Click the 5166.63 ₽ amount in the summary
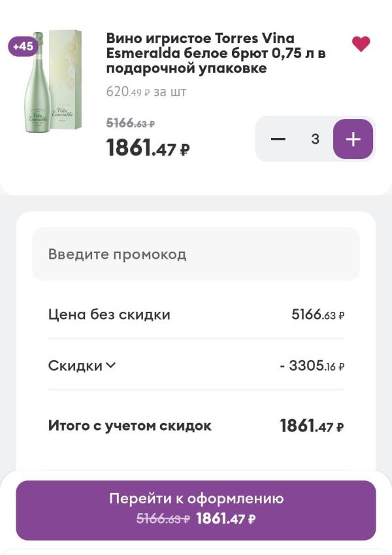 pyautogui.click(x=318, y=315)
